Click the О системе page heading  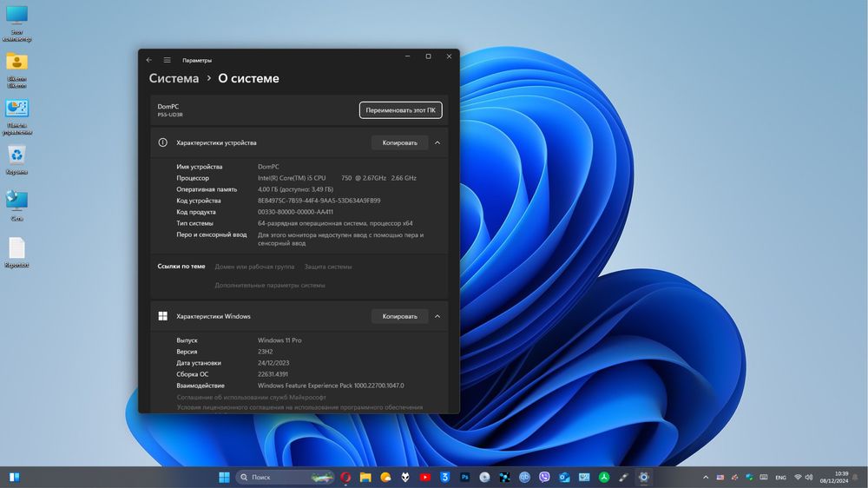click(x=248, y=78)
